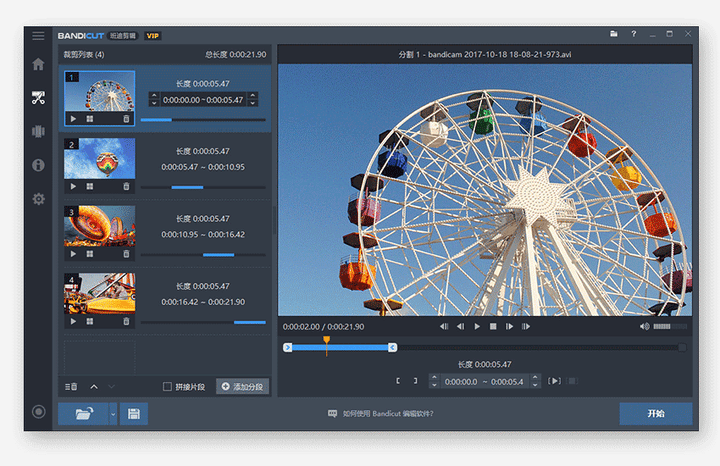Set end point with right bracket icon
The width and height of the screenshot is (720, 466).
[415, 381]
